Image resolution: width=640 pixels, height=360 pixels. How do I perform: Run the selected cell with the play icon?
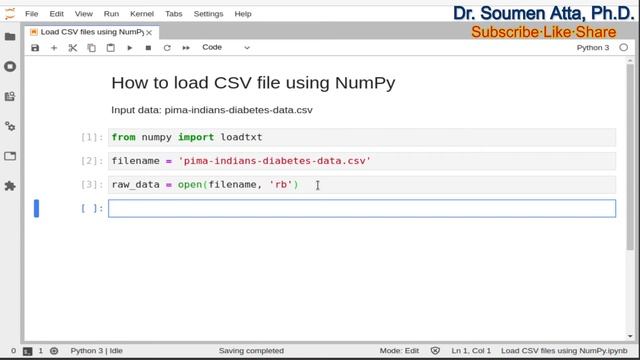click(129, 48)
